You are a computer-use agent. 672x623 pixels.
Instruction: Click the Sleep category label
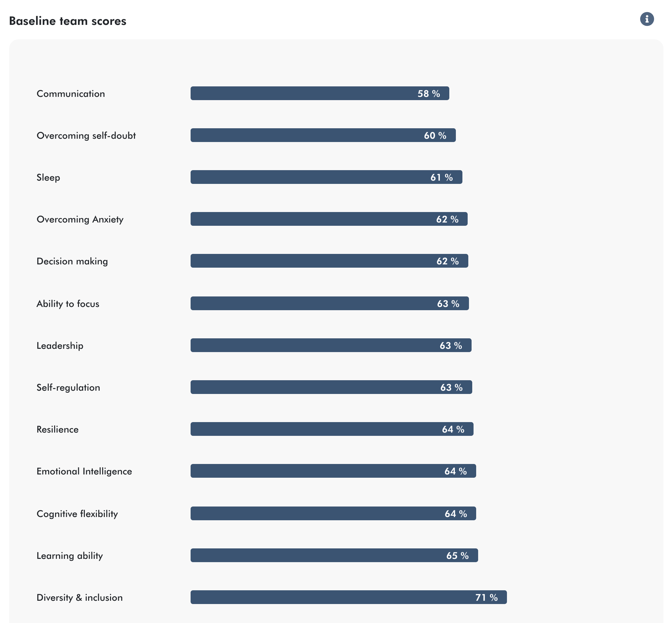[48, 177]
